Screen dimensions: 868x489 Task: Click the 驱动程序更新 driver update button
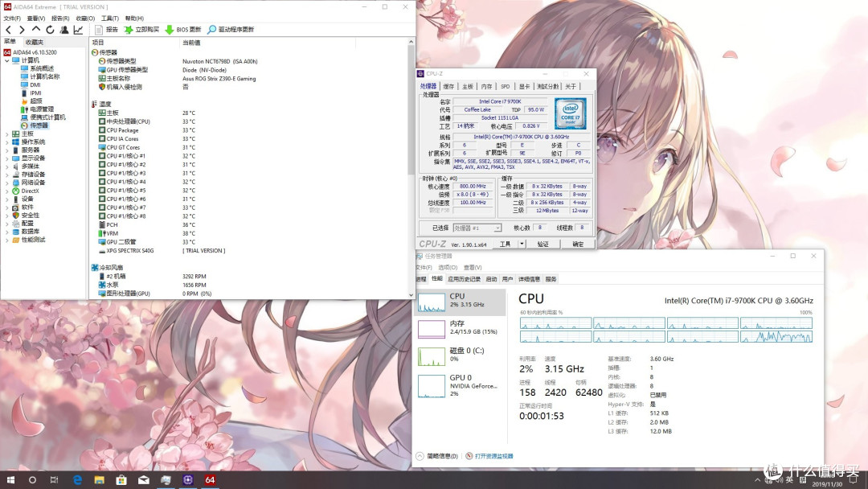pyautogui.click(x=231, y=30)
